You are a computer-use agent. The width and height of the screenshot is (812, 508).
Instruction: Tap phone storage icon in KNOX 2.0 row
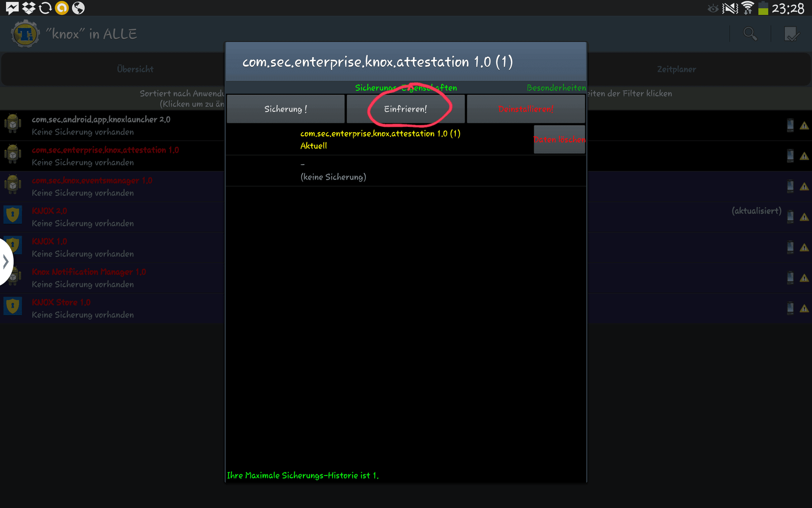point(790,217)
